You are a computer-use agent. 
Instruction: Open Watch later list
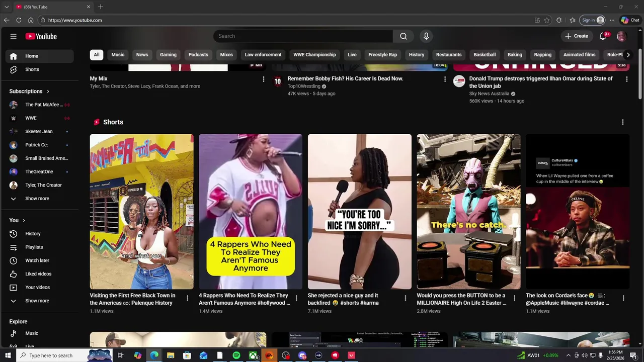[40, 260]
